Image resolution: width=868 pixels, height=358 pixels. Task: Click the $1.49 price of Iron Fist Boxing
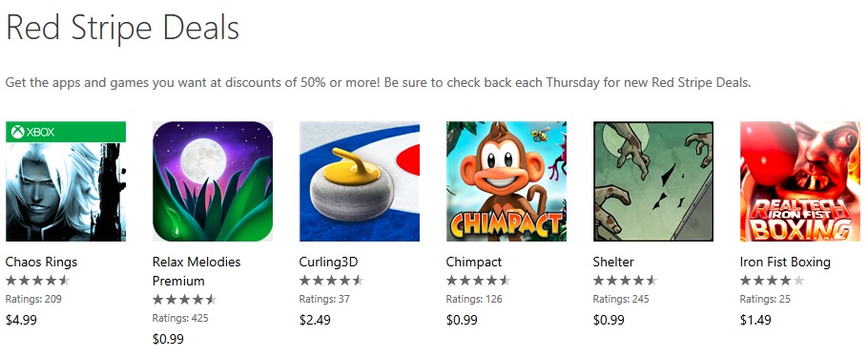pyautogui.click(x=755, y=321)
